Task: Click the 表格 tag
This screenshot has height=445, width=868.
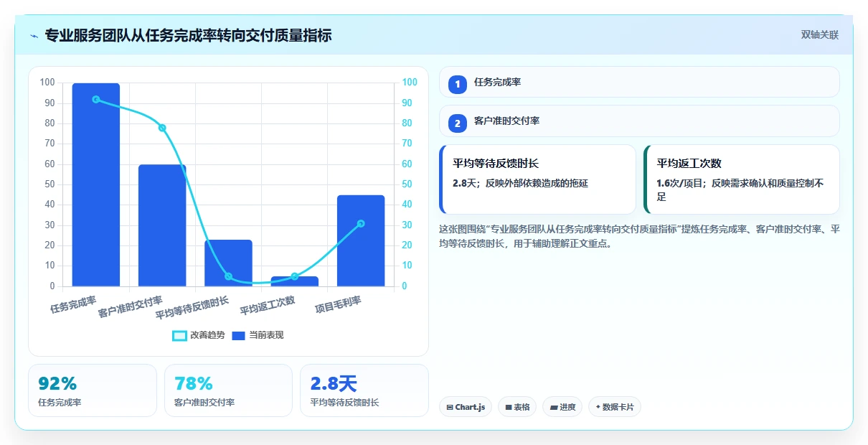Action: pyautogui.click(x=517, y=407)
